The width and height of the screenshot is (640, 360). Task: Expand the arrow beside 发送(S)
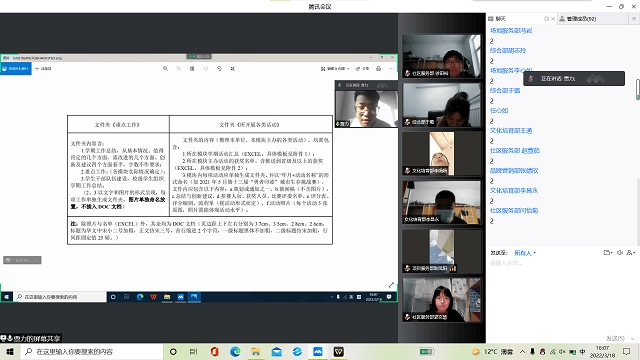pos(633,338)
